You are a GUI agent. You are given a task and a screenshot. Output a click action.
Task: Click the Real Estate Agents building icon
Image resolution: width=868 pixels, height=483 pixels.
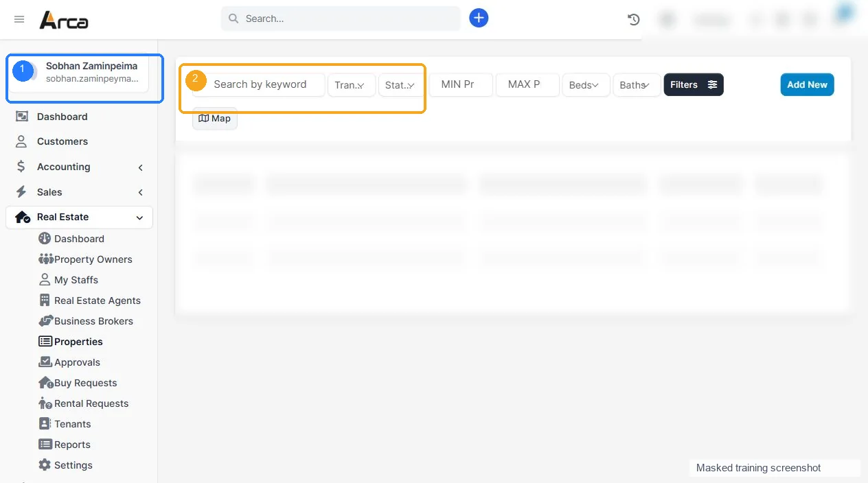[45, 301]
